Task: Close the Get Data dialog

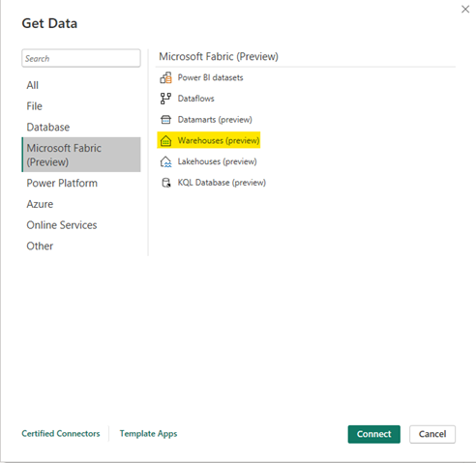Action: (465, 10)
